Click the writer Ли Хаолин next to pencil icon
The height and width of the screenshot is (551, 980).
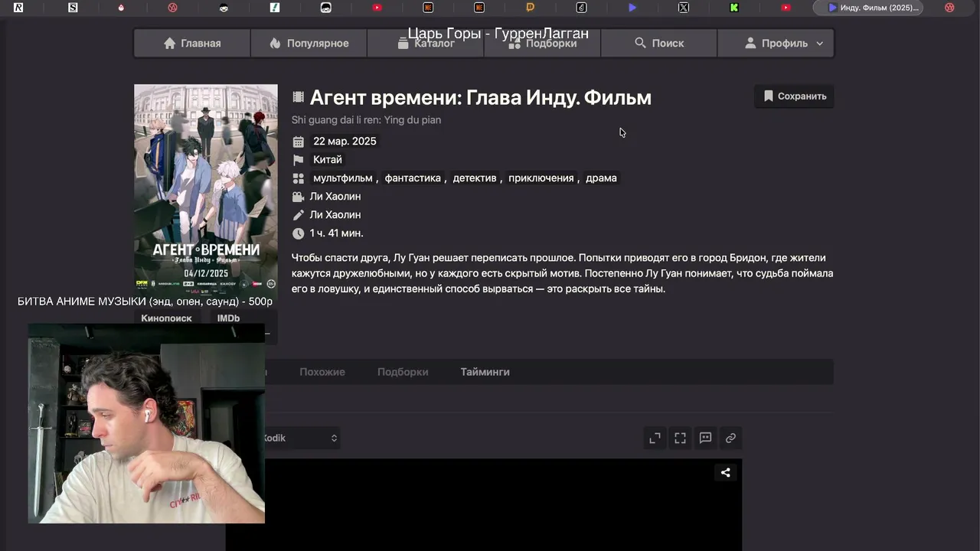[x=335, y=215]
